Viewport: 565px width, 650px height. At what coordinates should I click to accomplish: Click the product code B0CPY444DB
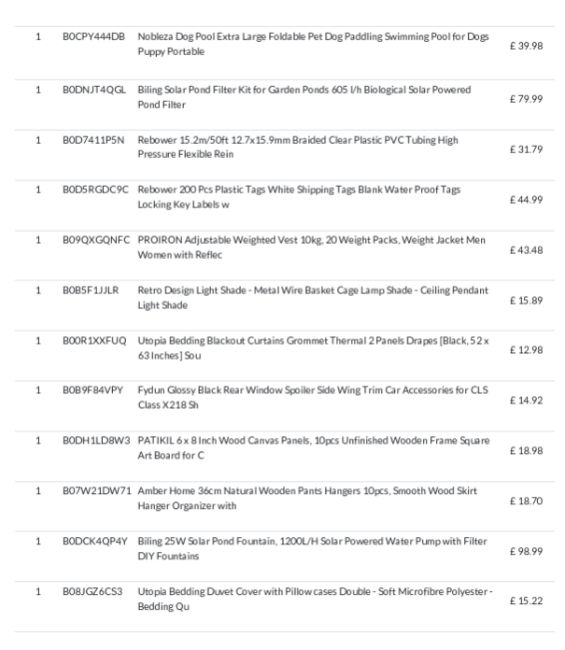click(x=94, y=36)
